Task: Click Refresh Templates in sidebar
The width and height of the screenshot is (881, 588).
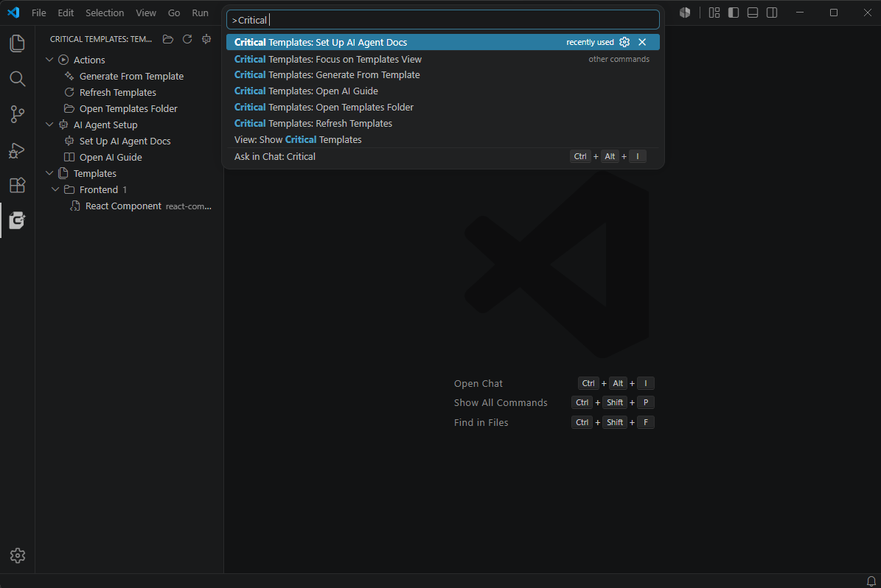Action: pyautogui.click(x=118, y=93)
